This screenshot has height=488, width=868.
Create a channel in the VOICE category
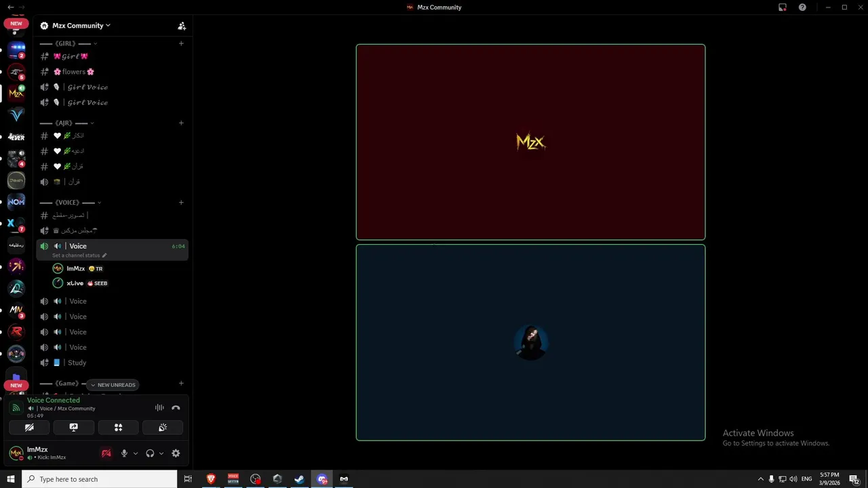(181, 203)
